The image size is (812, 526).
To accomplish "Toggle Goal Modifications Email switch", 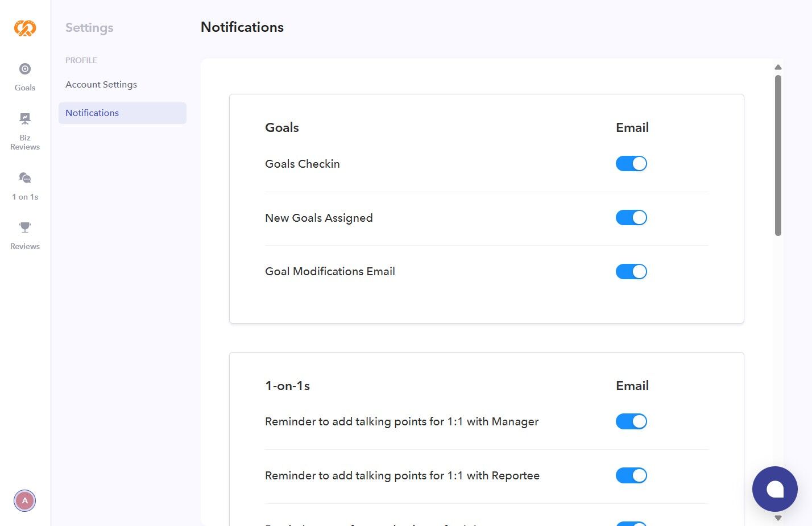I will (x=631, y=272).
